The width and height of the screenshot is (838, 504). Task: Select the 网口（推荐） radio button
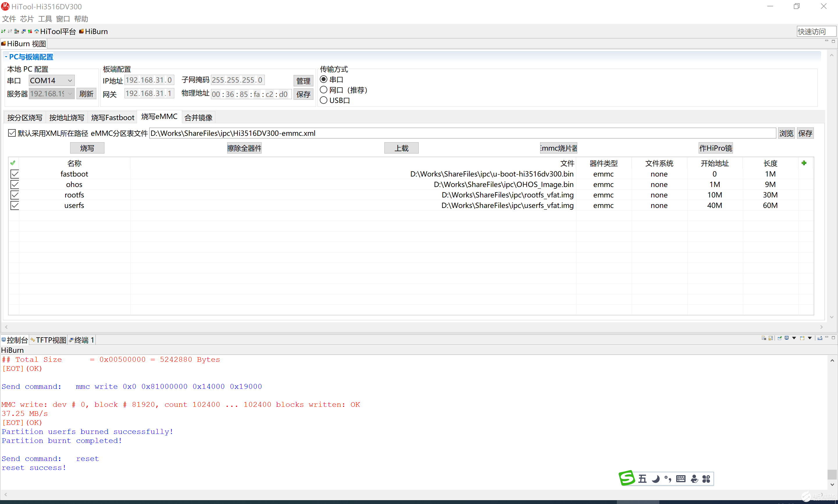(x=324, y=90)
